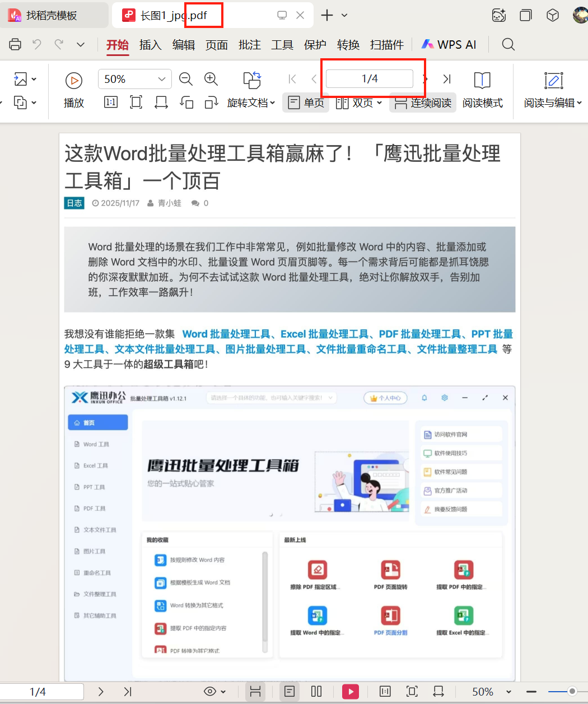The width and height of the screenshot is (588, 704).
Task: Rotate the page right with the rotate-right icon
Action: tap(213, 102)
